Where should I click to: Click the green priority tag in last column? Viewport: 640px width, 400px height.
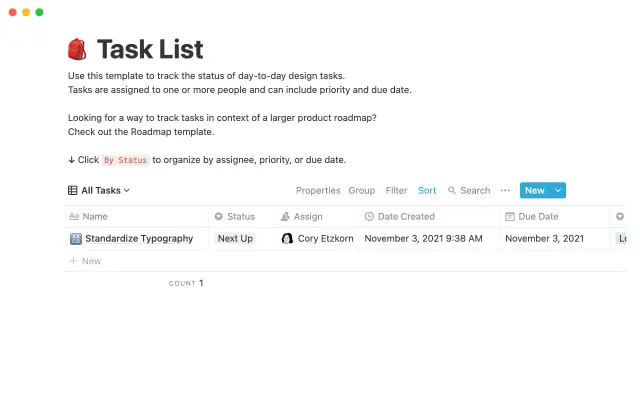pos(621,239)
